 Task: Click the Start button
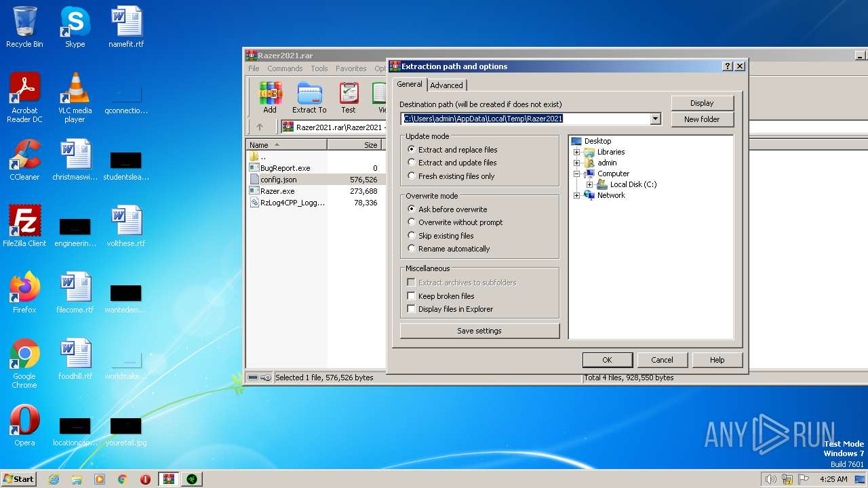[19, 479]
